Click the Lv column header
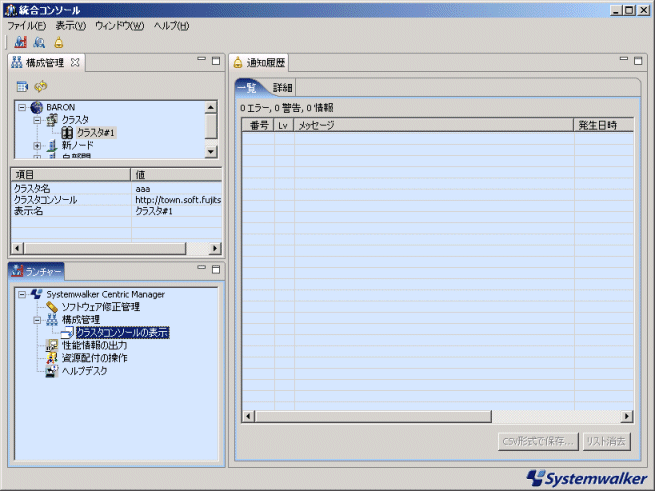 click(284, 125)
